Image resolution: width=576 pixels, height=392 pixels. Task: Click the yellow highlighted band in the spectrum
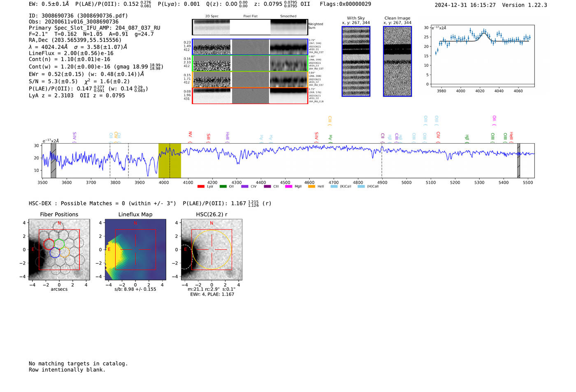click(x=170, y=161)
